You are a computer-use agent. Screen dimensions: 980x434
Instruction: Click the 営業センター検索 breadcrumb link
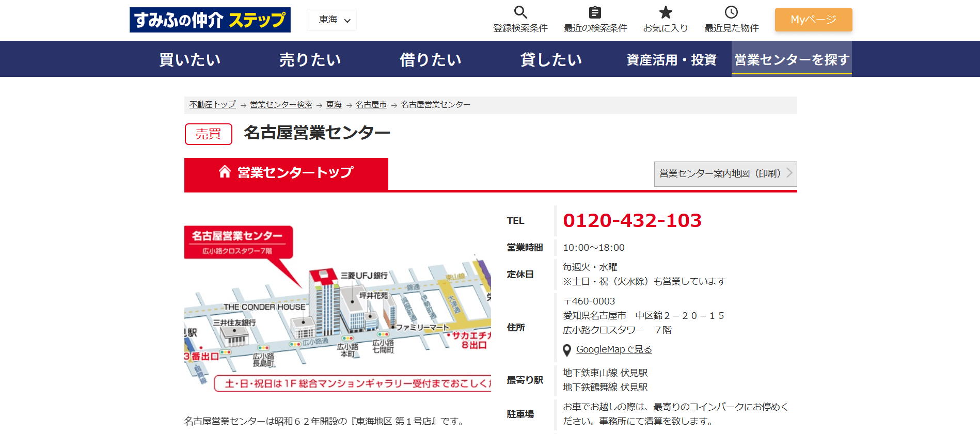pyautogui.click(x=281, y=105)
